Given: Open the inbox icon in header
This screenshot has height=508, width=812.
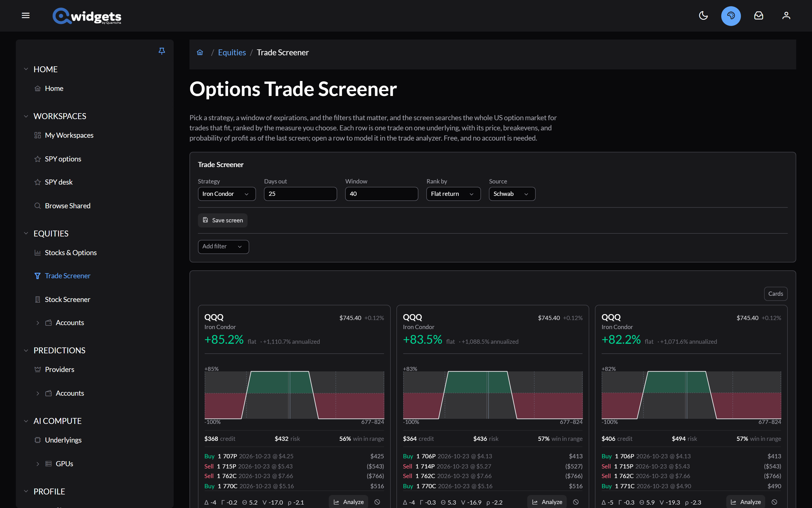Looking at the screenshot, I should tap(759, 16).
